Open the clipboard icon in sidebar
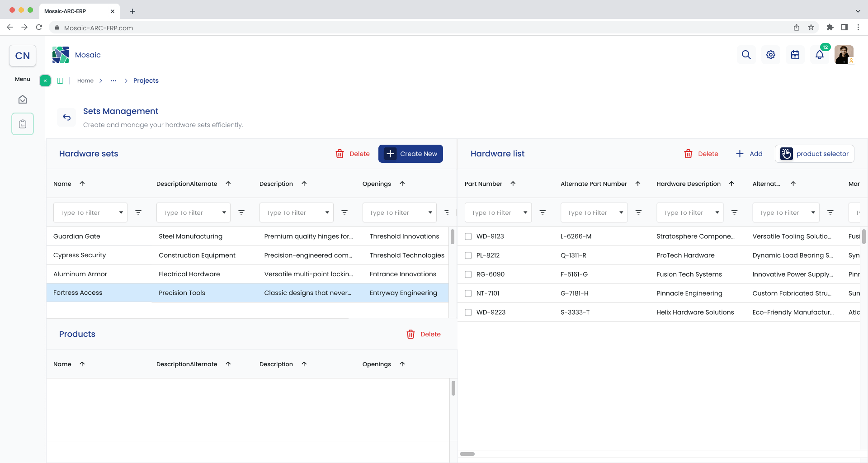The height and width of the screenshot is (463, 868). (x=23, y=124)
